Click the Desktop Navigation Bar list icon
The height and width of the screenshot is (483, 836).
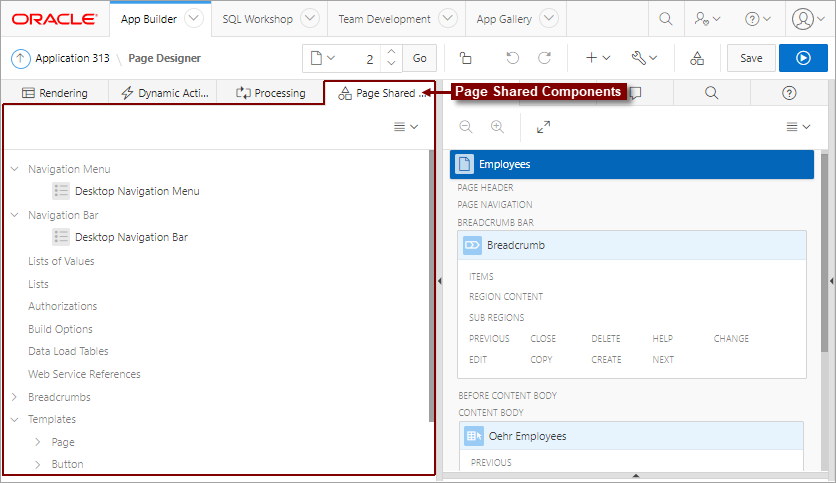(x=61, y=237)
